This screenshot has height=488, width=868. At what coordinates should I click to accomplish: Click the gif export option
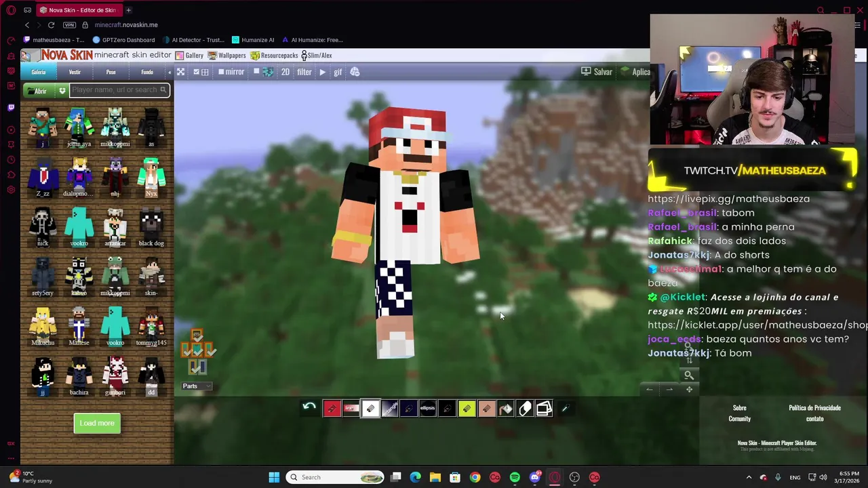point(338,72)
